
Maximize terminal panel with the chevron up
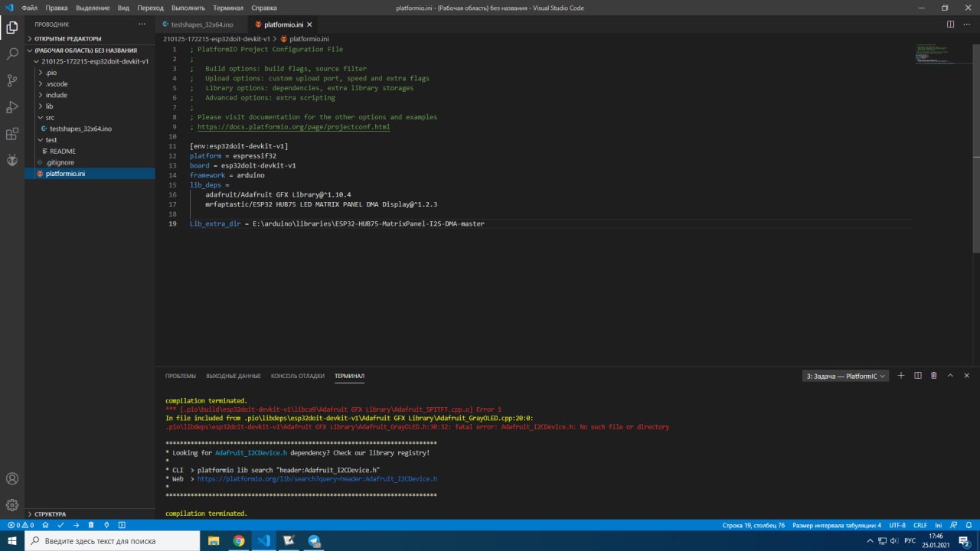tap(950, 376)
